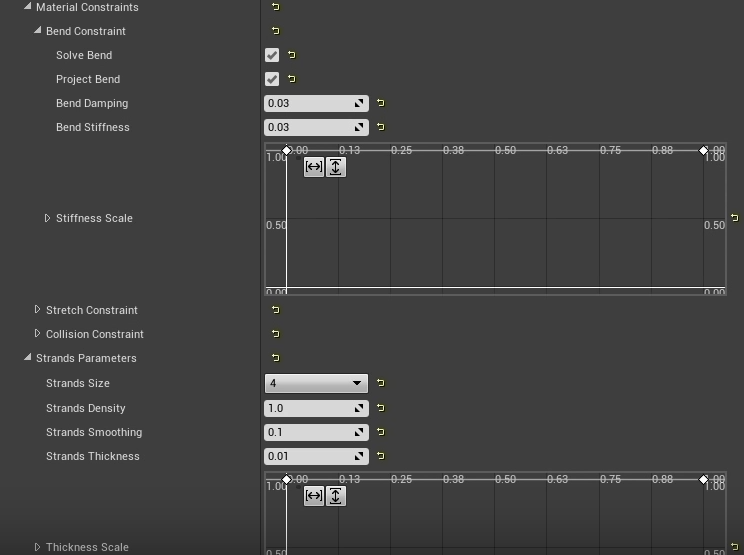Reset Material Constraints to default

click(276, 7)
